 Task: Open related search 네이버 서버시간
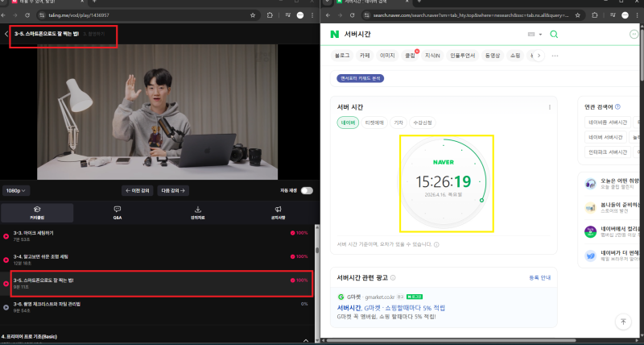point(606,137)
